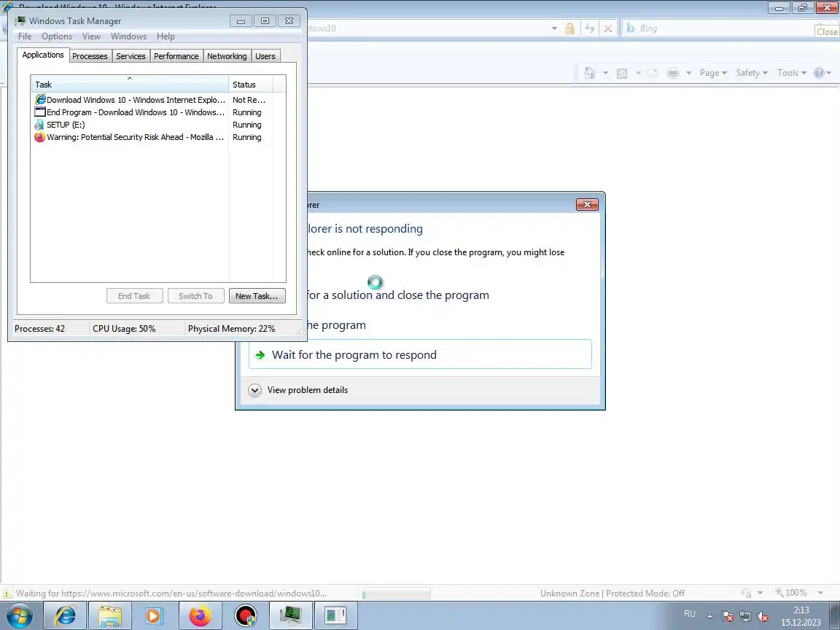Open the Home button dropdown arrow
This screenshot has height=630, width=840.
click(605, 73)
